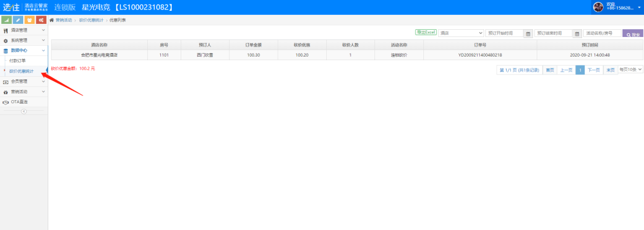Screen dimensions: 644x230
Task: Click the 酒店管理 fork-knife icon
Action: [5, 30]
